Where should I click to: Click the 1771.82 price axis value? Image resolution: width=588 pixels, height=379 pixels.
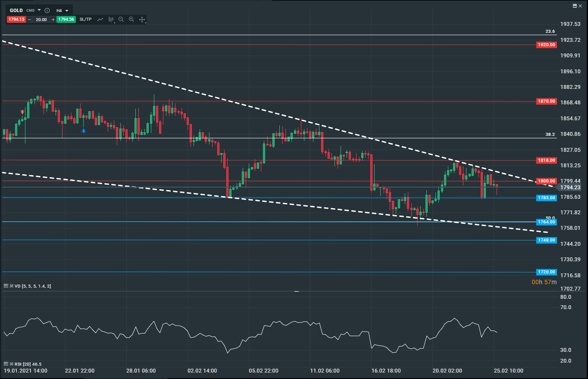pyautogui.click(x=570, y=212)
